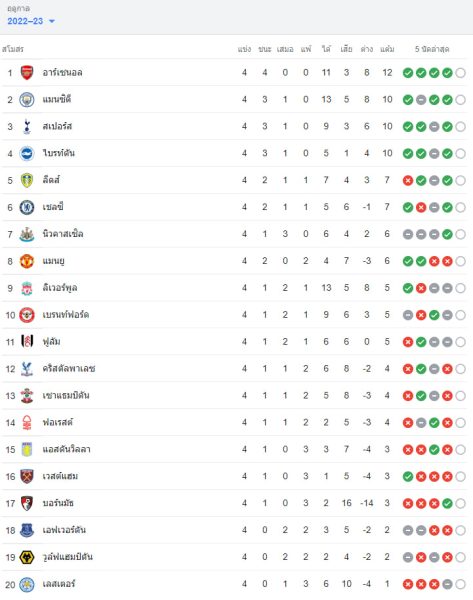Click the dropdown arrow beside 2022–23

pyautogui.click(x=52, y=21)
